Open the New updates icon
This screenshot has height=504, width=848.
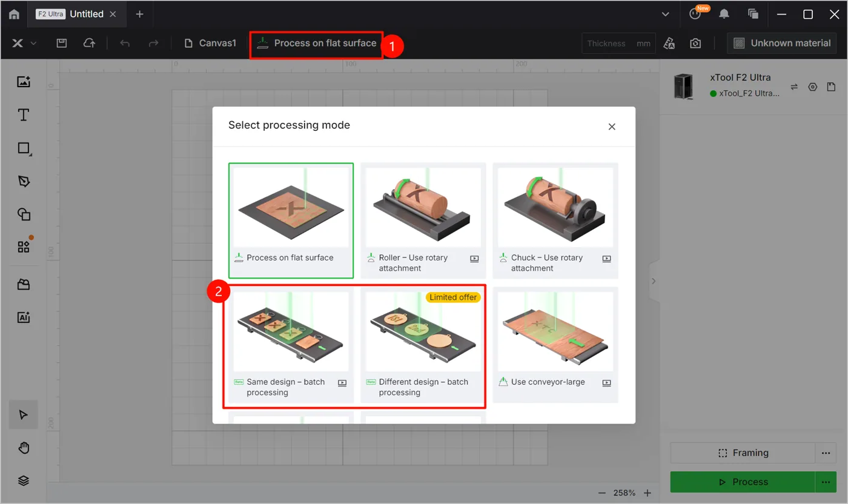coord(695,14)
